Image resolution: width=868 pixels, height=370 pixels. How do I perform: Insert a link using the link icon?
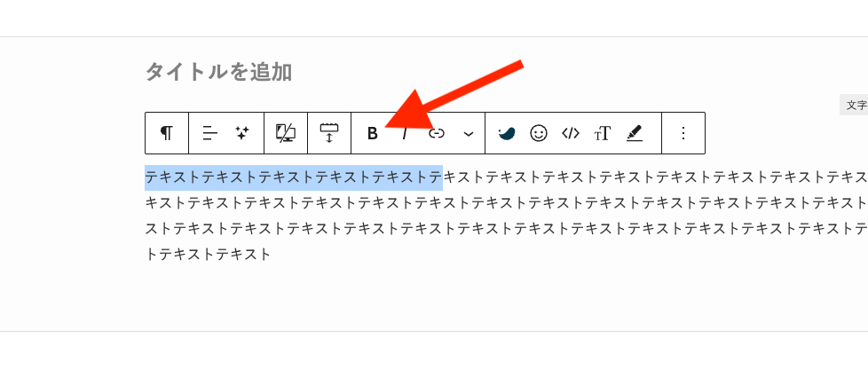pyautogui.click(x=437, y=133)
